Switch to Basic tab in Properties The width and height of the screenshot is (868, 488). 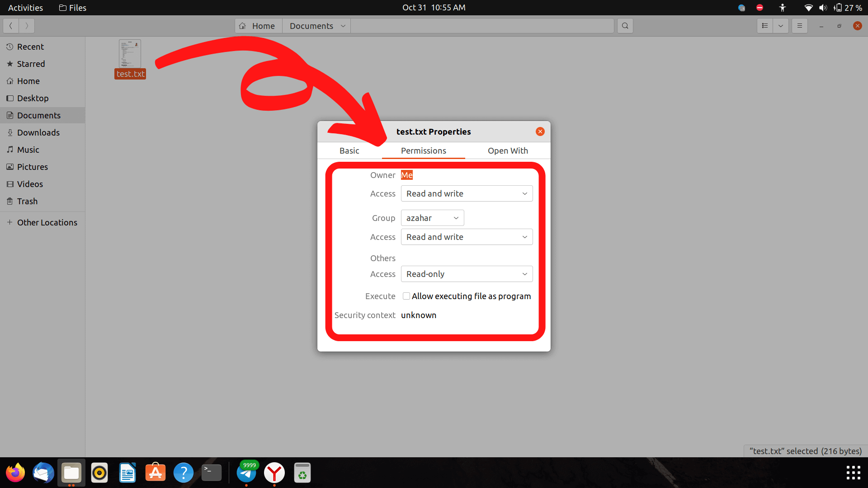[349, 150]
